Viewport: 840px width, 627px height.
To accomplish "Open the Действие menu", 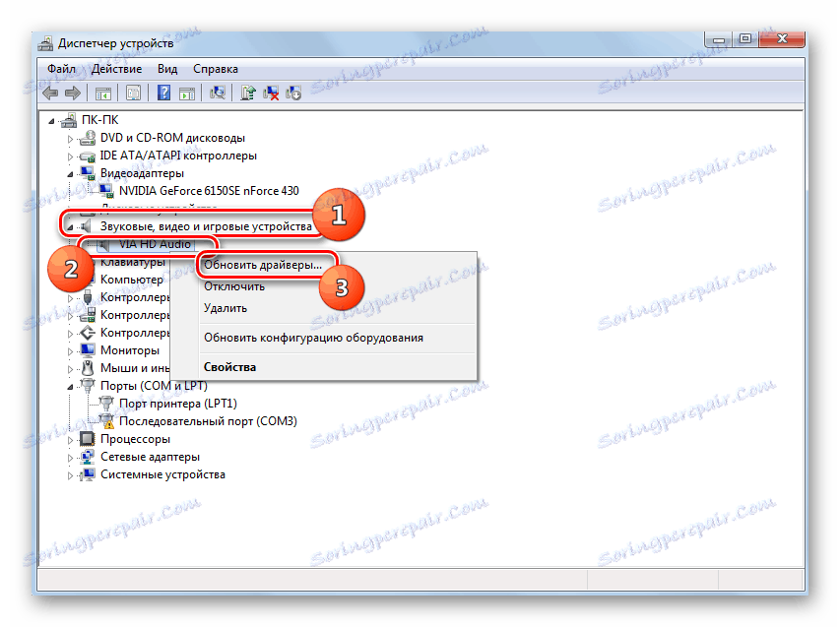I will click(x=116, y=69).
